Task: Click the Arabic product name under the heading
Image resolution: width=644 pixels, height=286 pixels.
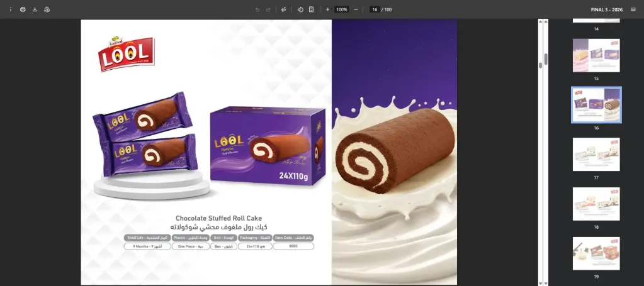Action: 218,227
